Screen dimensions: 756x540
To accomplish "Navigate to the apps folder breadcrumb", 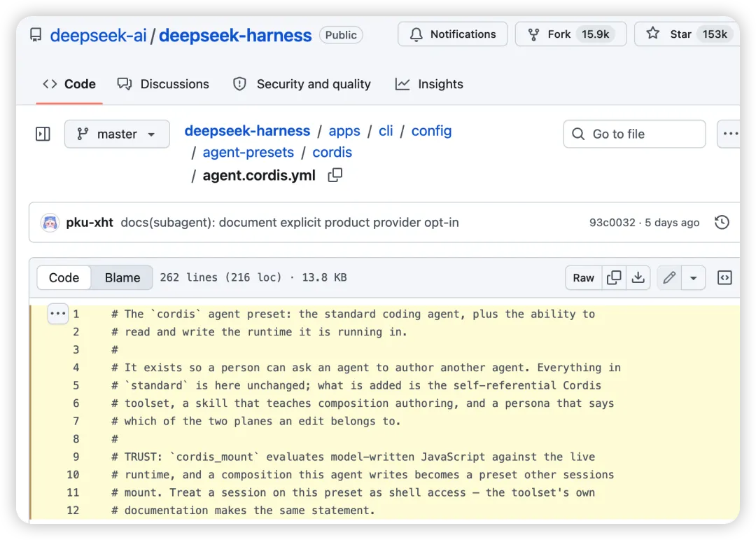I will click(344, 131).
